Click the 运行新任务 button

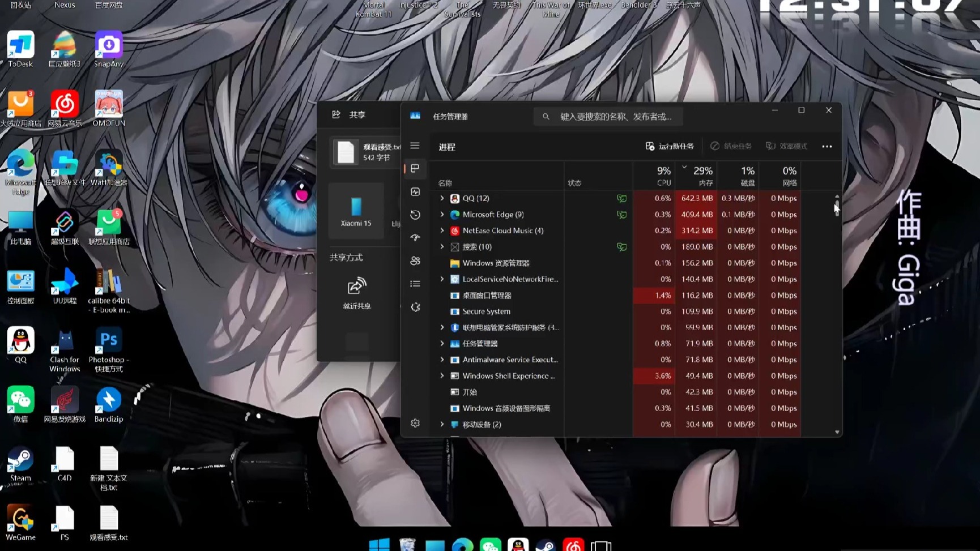pyautogui.click(x=670, y=146)
